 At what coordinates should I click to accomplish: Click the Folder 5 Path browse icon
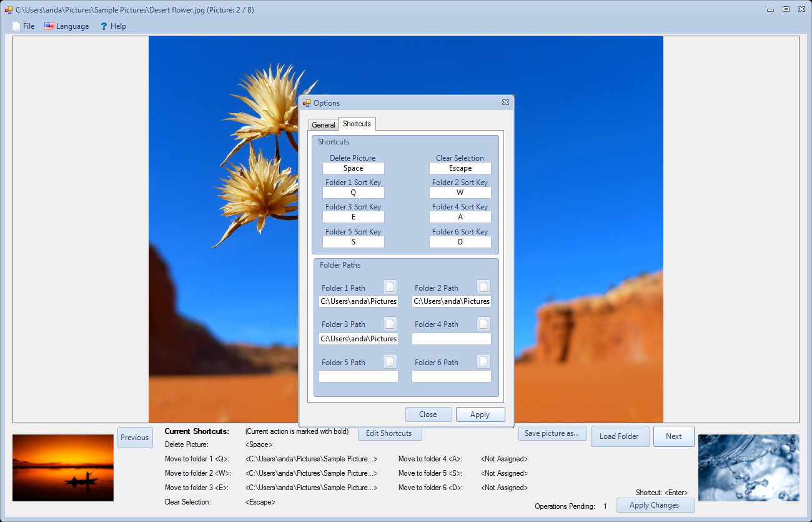point(390,361)
